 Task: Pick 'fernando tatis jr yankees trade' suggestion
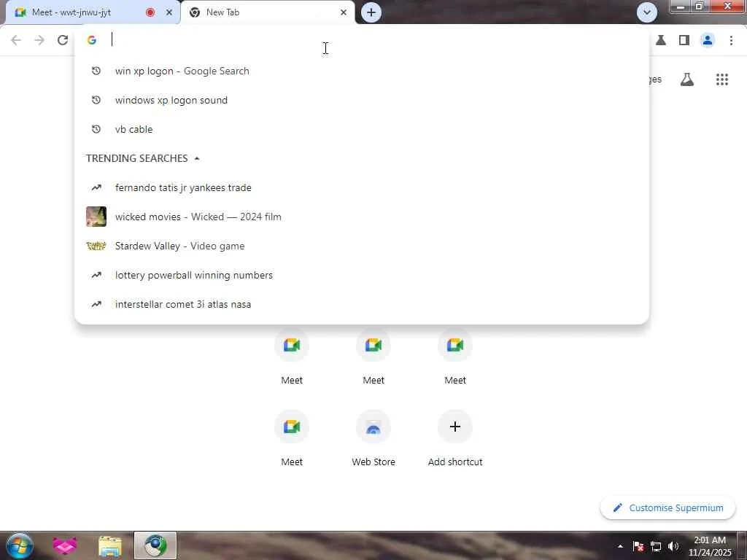click(x=362, y=187)
